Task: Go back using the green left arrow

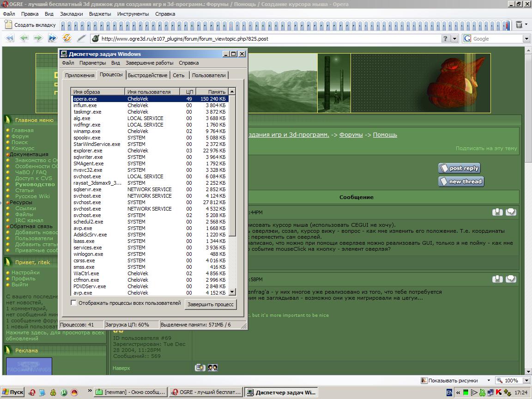Action: coord(24,38)
